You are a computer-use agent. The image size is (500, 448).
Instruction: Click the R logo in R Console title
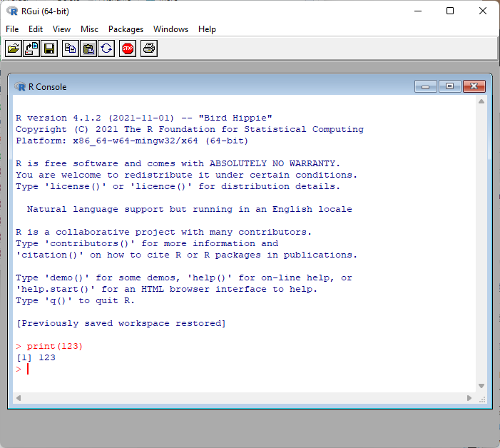click(x=20, y=87)
